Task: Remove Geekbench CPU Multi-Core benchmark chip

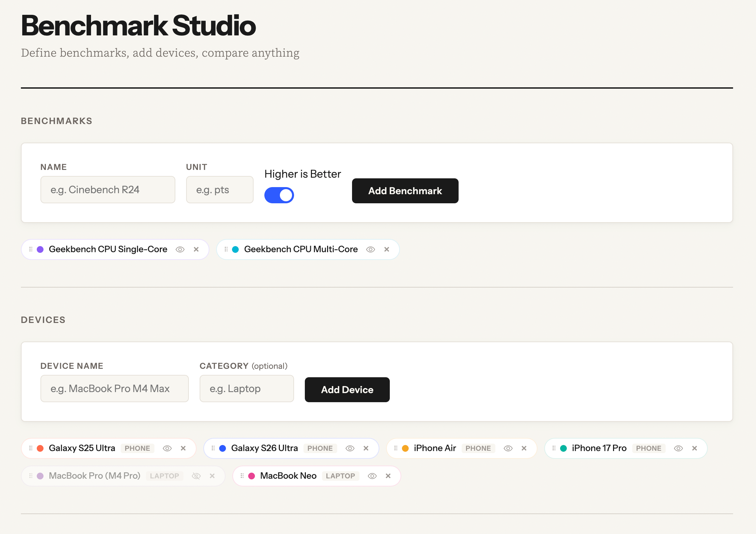Action: pyautogui.click(x=387, y=249)
